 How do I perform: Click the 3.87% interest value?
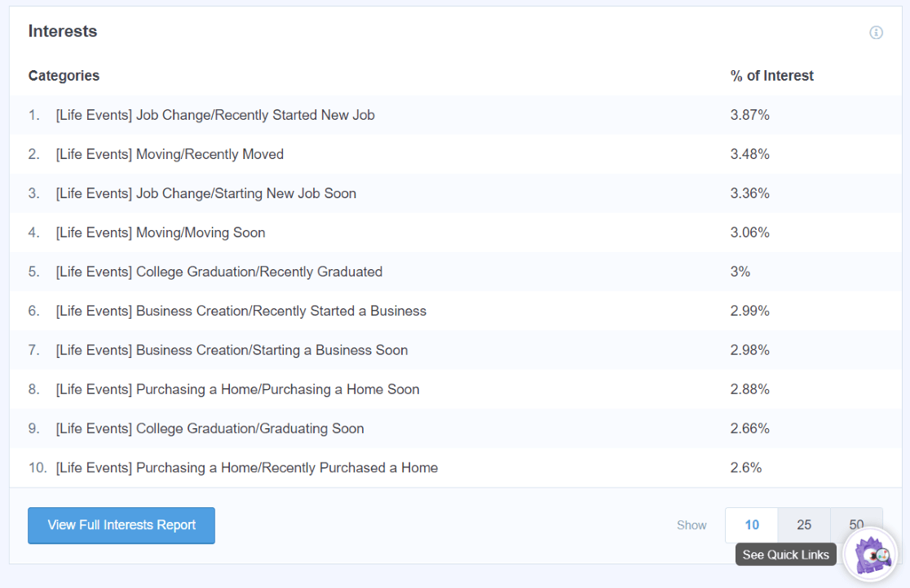[749, 115]
